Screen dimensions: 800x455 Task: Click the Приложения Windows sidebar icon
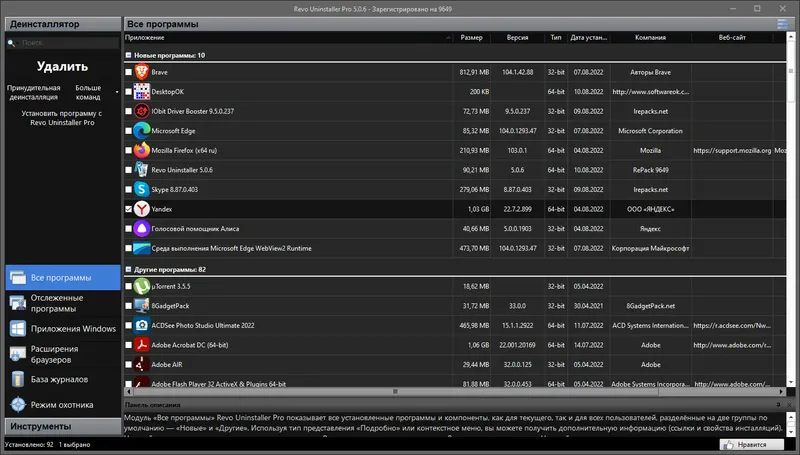(18, 328)
